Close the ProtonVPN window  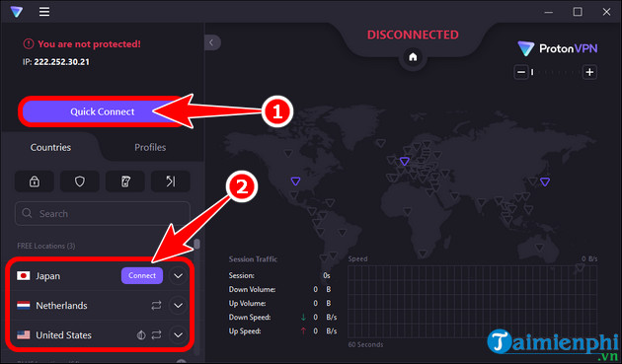coord(606,12)
